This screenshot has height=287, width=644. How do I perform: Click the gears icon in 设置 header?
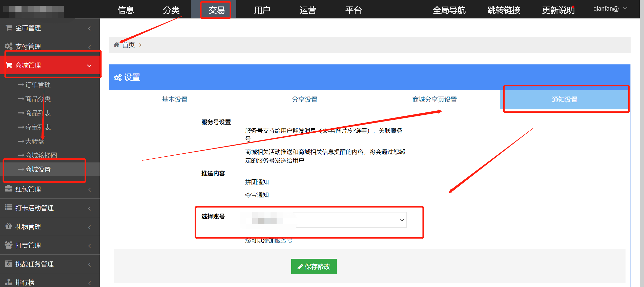point(118,78)
